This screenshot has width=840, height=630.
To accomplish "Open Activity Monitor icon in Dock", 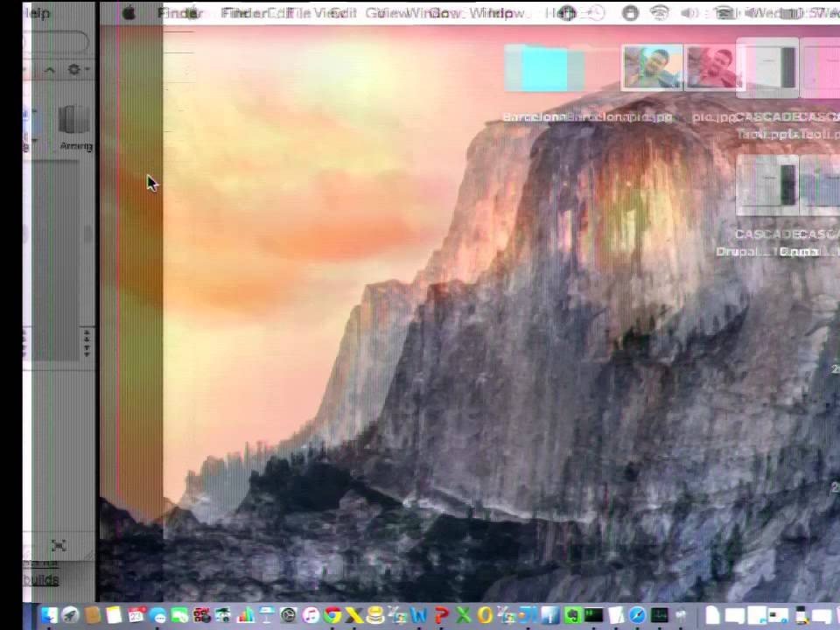I will (x=659, y=615).
